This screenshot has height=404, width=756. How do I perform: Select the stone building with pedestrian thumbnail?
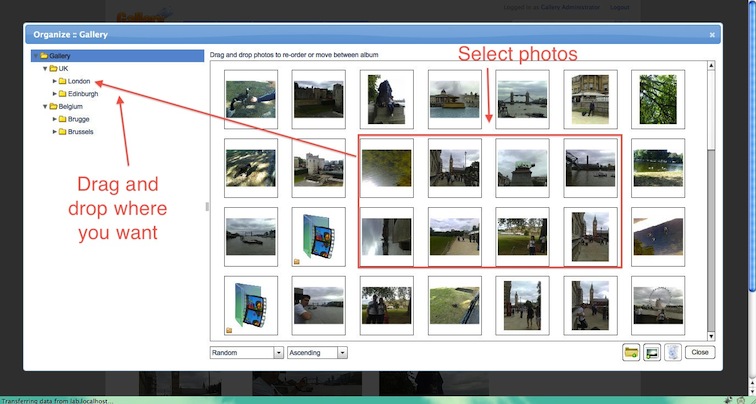click(591, 99)
